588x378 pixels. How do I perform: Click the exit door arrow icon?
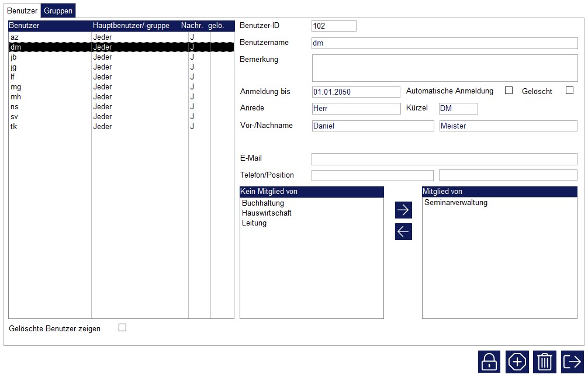click(573, 362)
